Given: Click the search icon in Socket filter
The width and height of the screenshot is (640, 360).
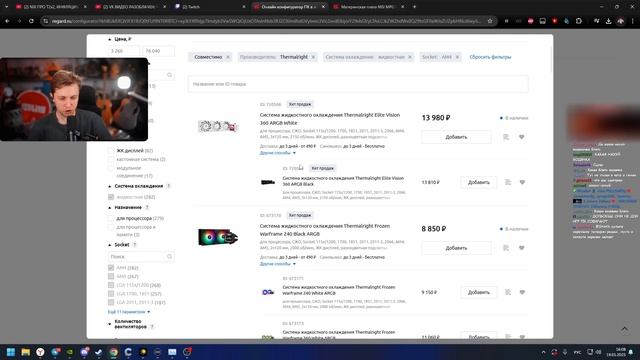Looking at the screenshot, I should [169, 257].
